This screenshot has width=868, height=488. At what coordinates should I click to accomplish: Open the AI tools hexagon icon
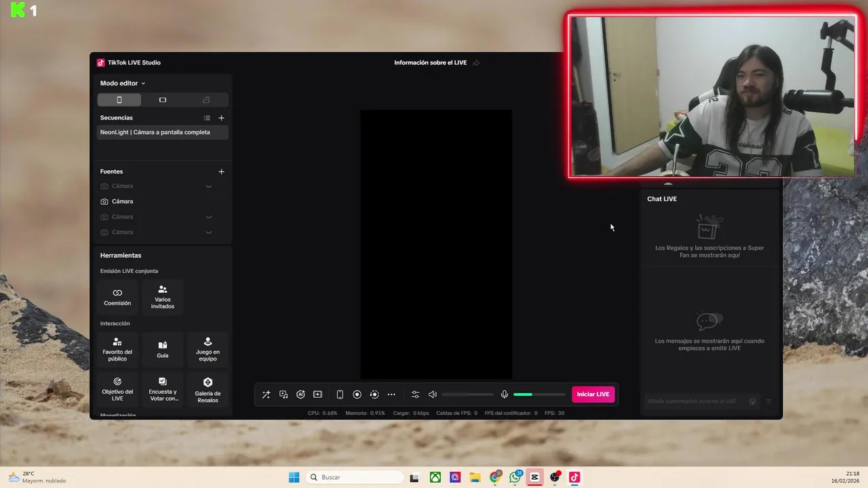300,394
